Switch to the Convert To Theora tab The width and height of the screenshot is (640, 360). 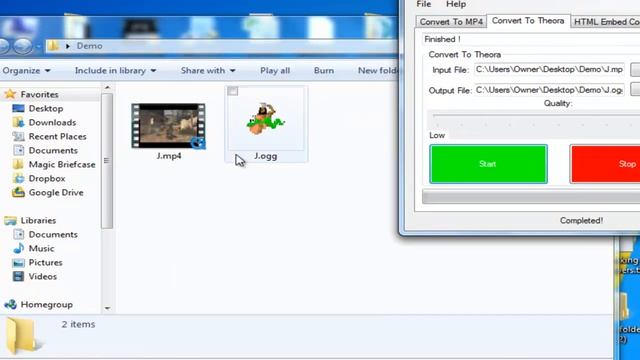(x=528, y=21)
